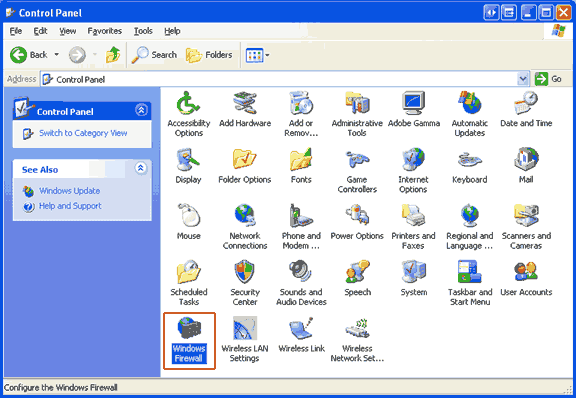Open Administrative Tools folder
This screenshot has height=398, width=576.
point(357,114)
